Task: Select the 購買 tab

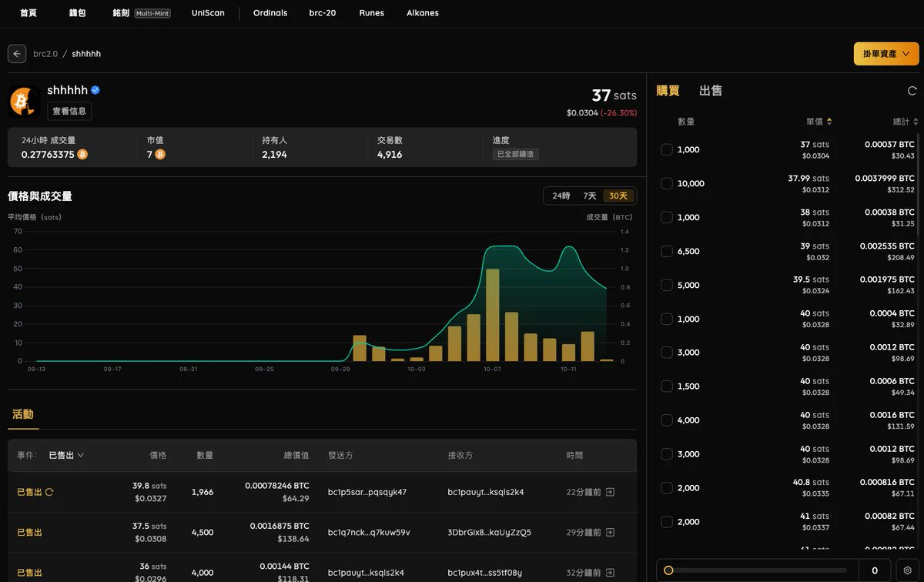Action: click(x=668, y=91)
